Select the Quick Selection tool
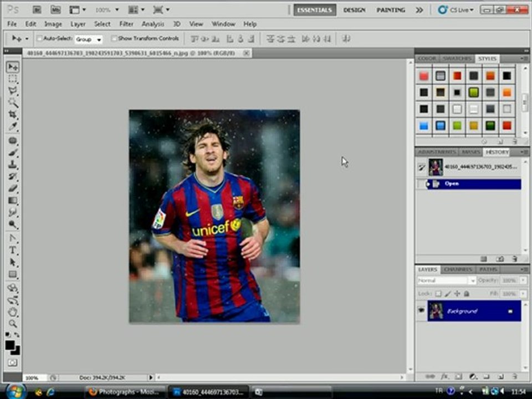Image resolution: width=532 pixels, height=399 pixels. 13,102
